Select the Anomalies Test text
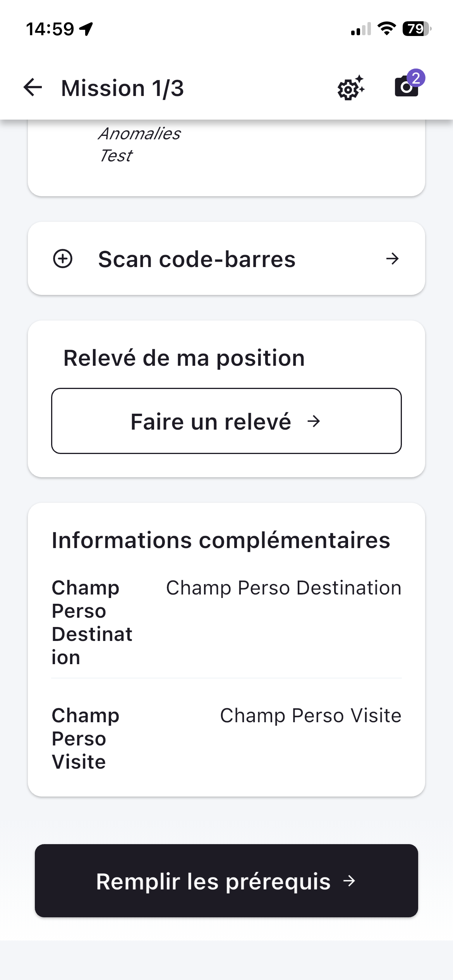The height and width of the screenshot is (980, 453). tap(139, 144)
